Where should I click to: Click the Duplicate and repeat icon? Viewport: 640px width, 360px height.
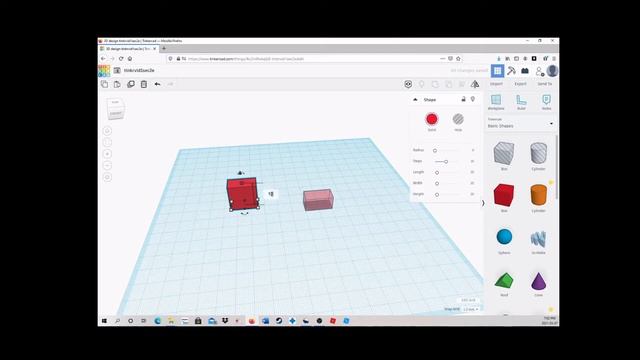click(x=131, y=84)
